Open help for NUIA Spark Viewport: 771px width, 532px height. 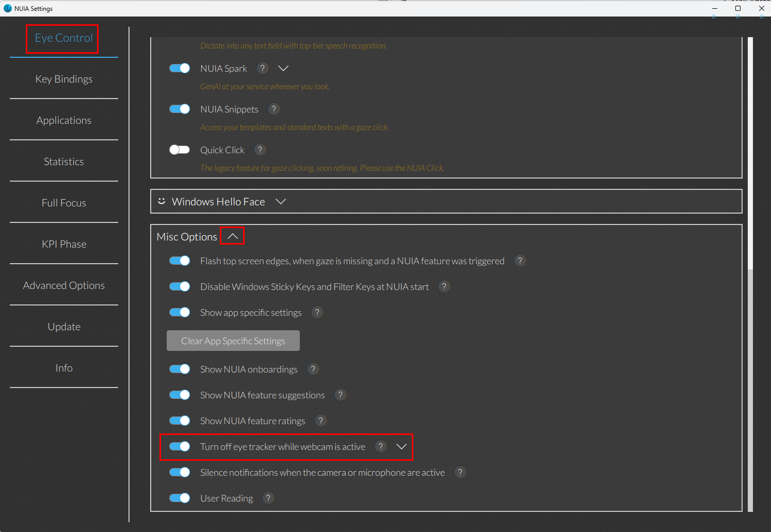point(263,68)
